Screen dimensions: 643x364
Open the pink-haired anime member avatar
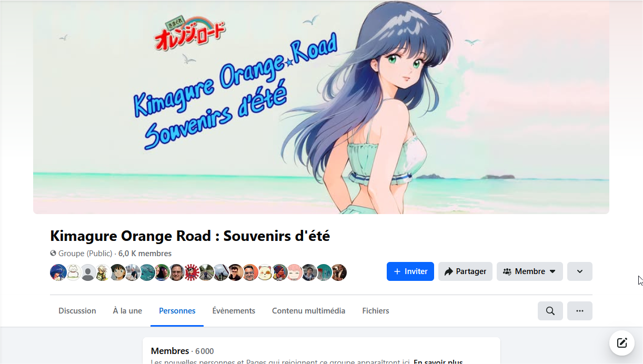(x=294, y=272)
